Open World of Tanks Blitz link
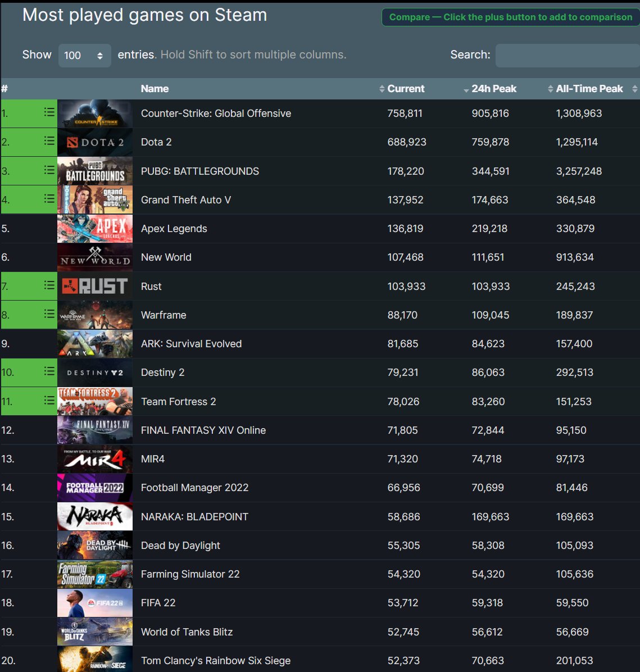 click(187, 632)
